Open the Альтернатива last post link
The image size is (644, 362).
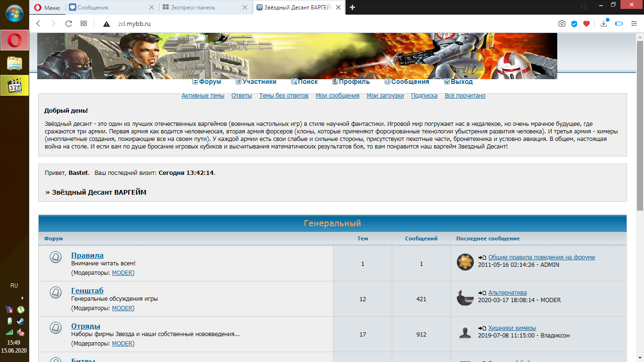(507, 293)
